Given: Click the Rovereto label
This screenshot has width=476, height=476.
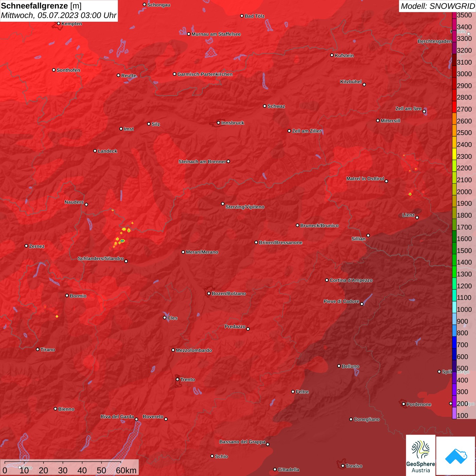Looking at the screenshot, I should pos(153,417).
